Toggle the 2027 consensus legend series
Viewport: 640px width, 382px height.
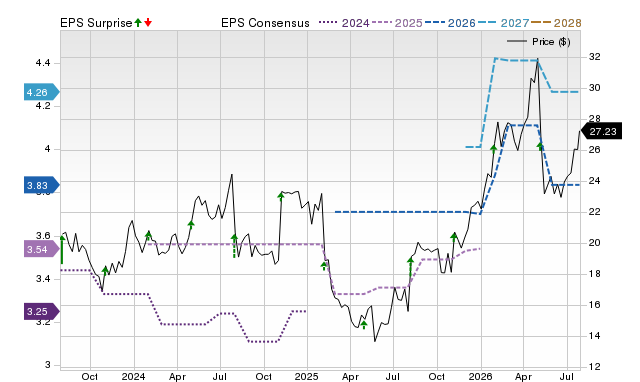pyautogui.click(x=503, y=23)
